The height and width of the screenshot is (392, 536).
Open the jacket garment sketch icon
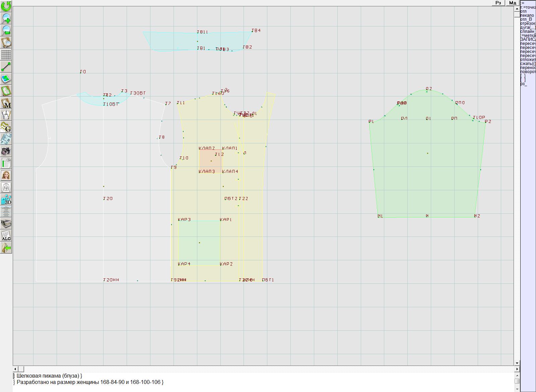point(6,187)
